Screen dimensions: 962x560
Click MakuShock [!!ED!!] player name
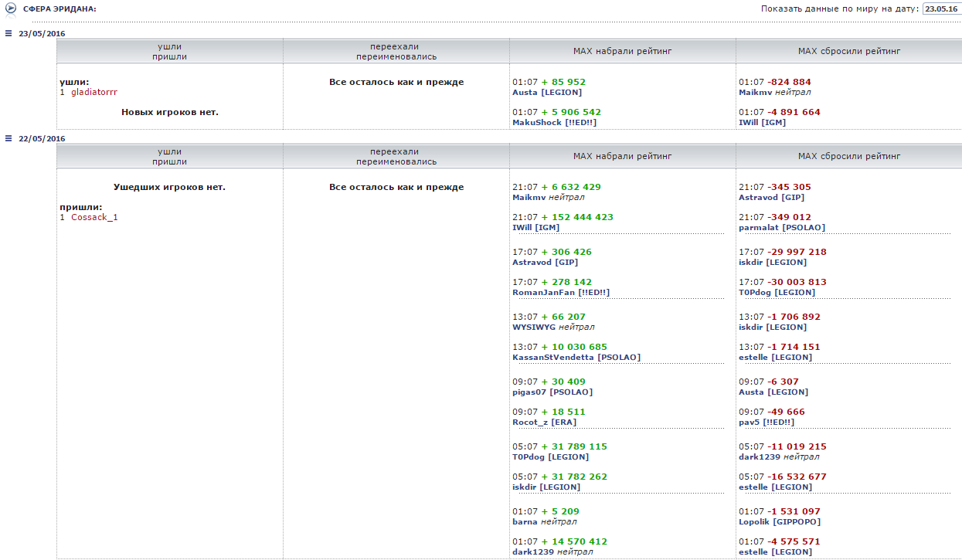point(554,122)
